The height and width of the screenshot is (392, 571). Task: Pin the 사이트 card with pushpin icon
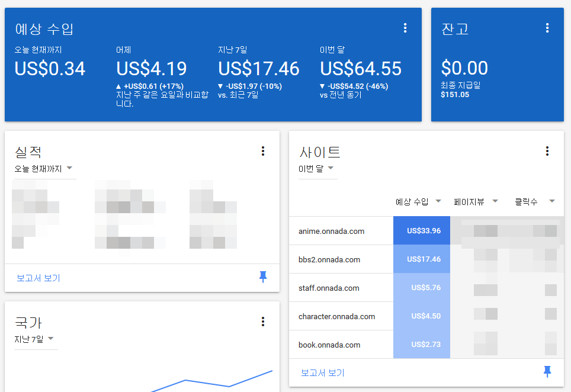click(547, 372)
